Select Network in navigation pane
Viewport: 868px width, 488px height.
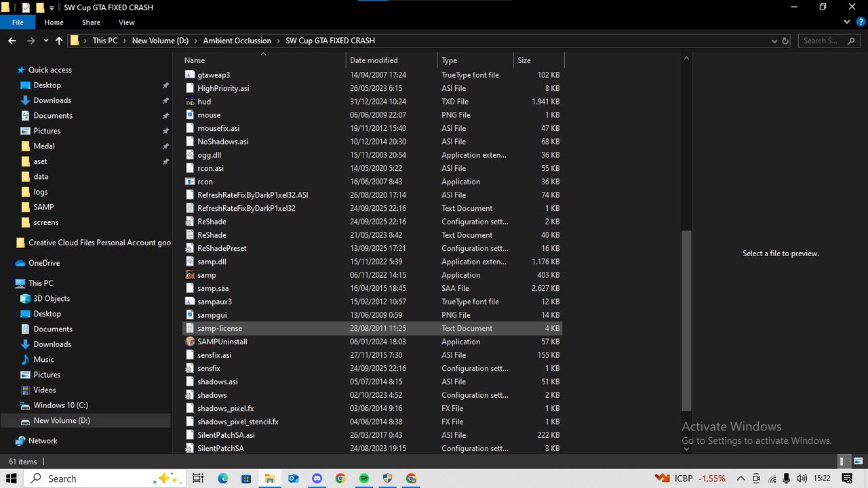point(43,441)
